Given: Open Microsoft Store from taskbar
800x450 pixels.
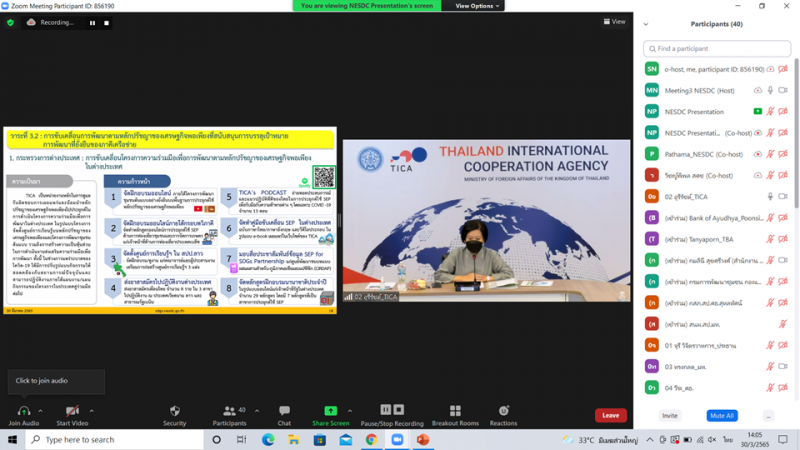Looking at the screenshot, I should point(320,439).
